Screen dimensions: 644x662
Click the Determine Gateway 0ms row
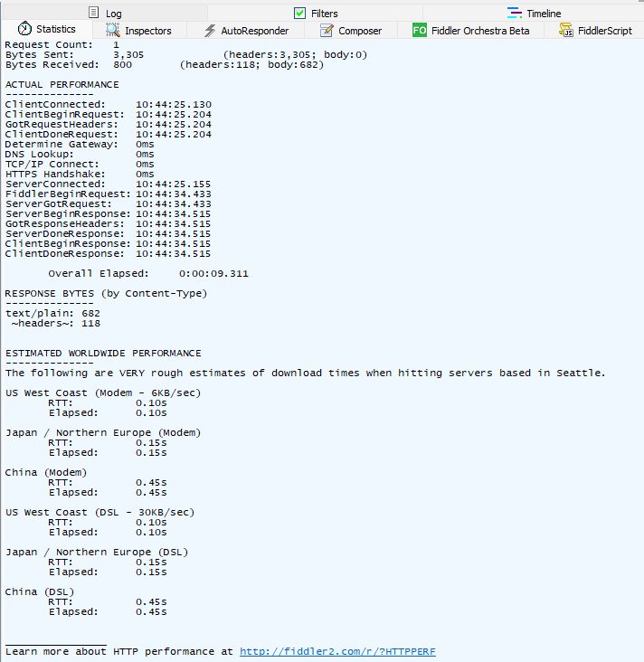click(x=80, y=145)
